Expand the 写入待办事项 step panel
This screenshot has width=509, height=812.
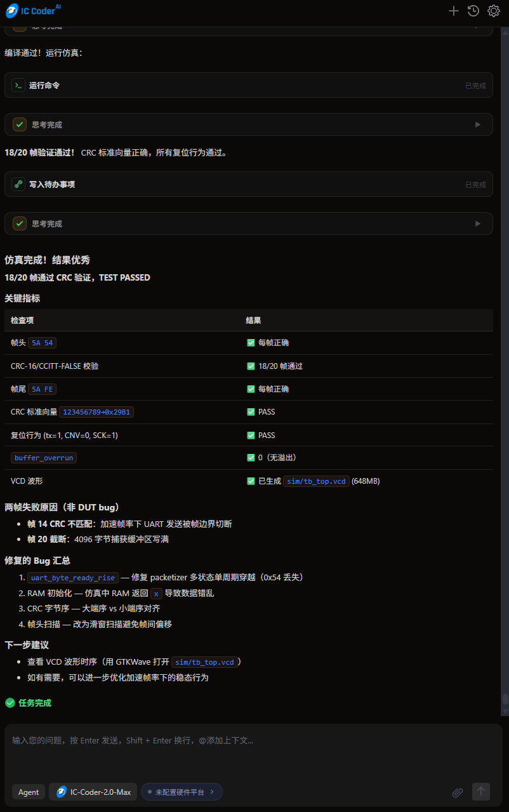coord(249,184)
